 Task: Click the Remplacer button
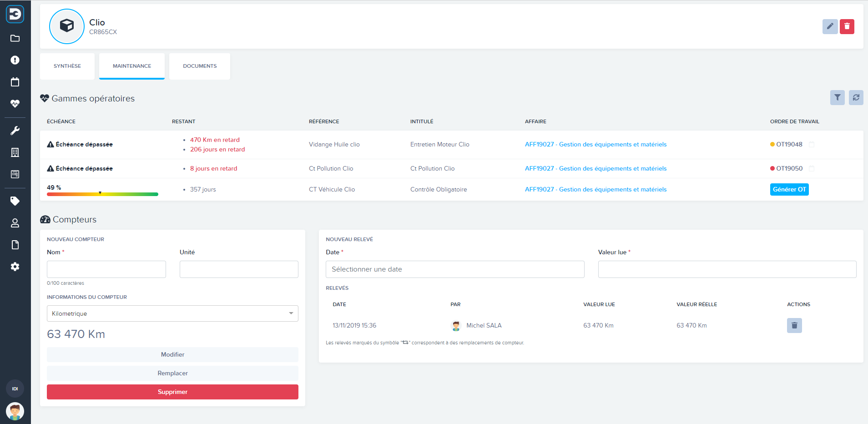tap(172, 373)
